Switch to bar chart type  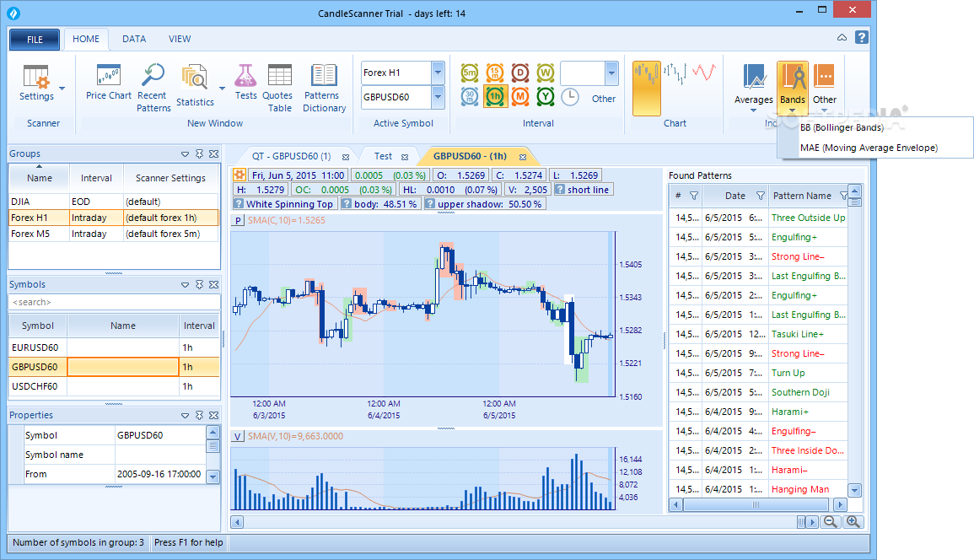pyautogui.click(x=675, y=74)
